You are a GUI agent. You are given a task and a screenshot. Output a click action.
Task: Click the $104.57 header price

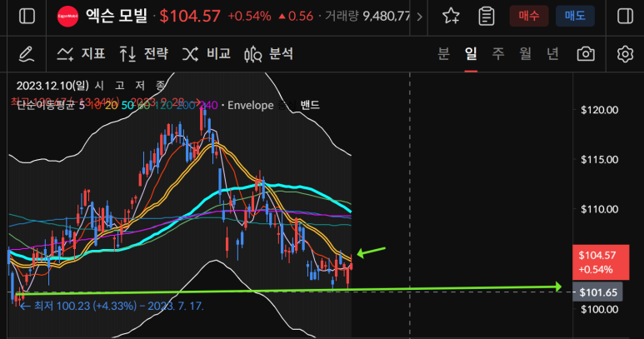coord(190,17)
